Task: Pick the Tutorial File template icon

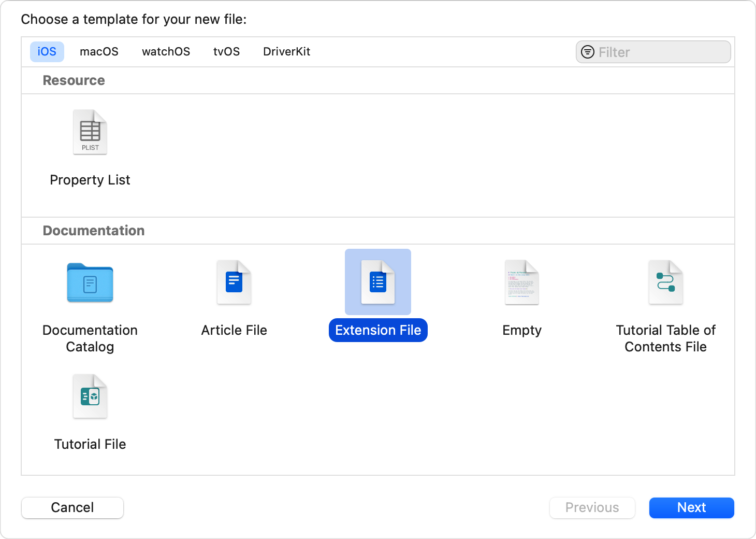Action: pos(90,396)
